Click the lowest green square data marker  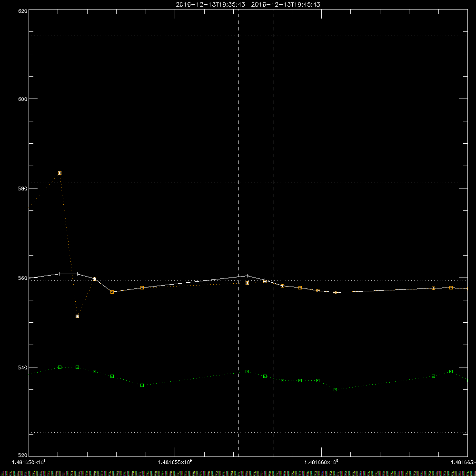[336, 389]
